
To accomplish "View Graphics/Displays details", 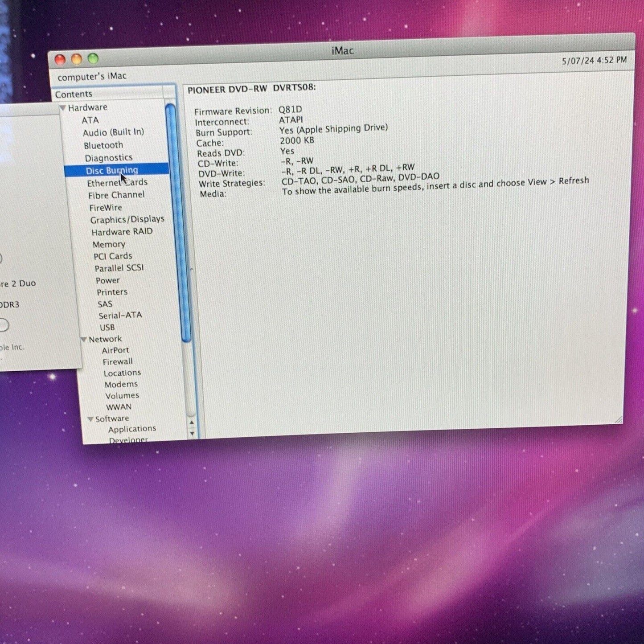I will click(x=128, y=219).
